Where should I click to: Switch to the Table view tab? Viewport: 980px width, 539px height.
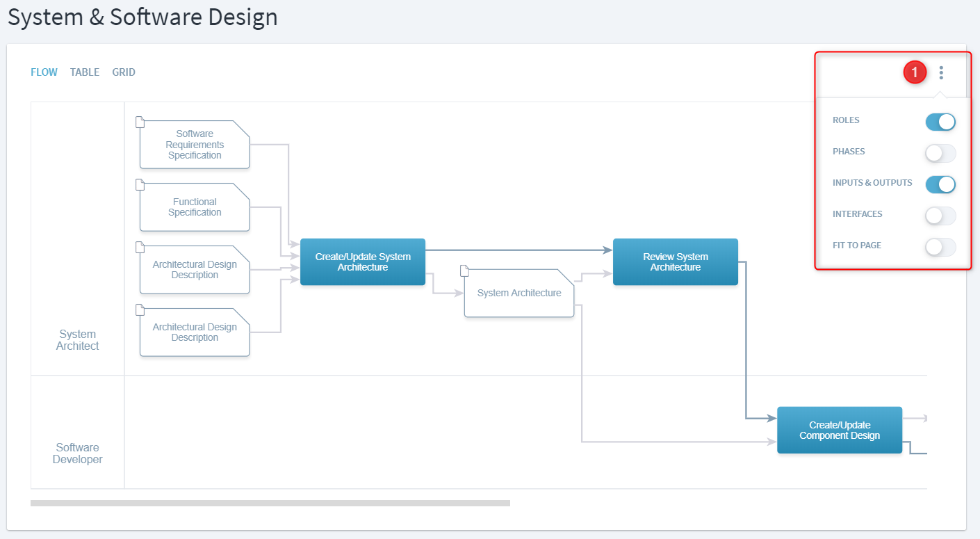[85, 72]
